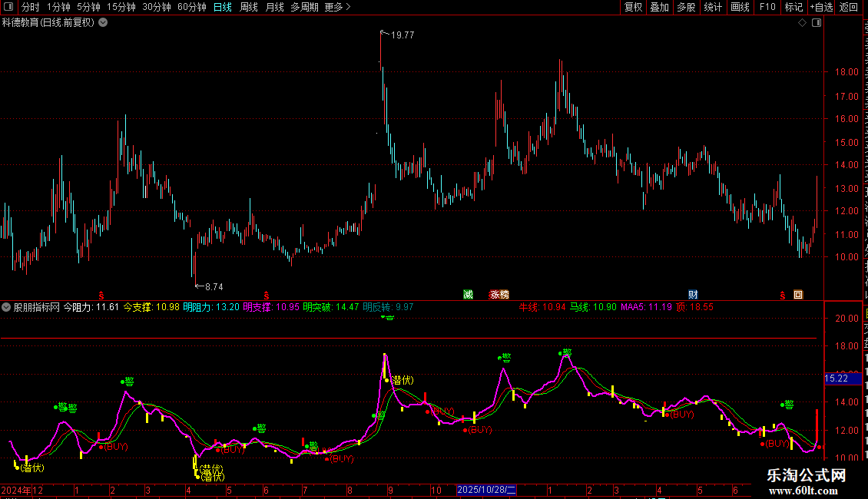This screenshot has height=499, width=868.
Task: Click the 科德教育(日线.前复权) title
Action: (48, 23)
